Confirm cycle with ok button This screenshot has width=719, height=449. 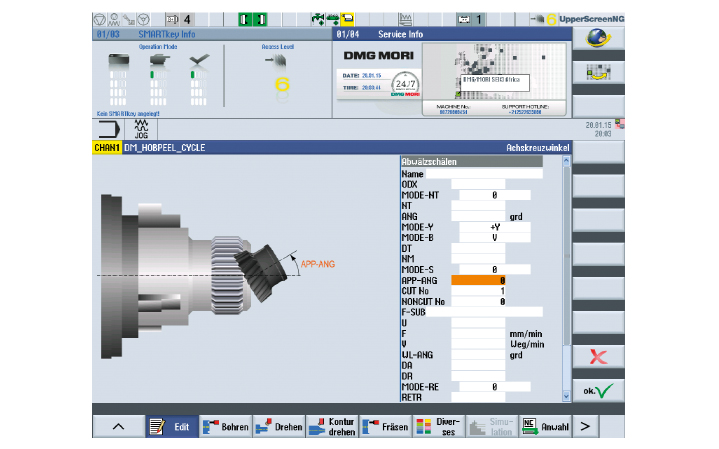pos(598,391)
